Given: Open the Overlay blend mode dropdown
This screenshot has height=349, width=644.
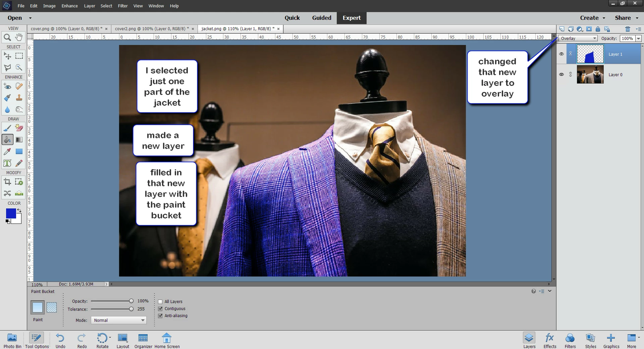Looking at the screenshot, I should tap(578, 38).
